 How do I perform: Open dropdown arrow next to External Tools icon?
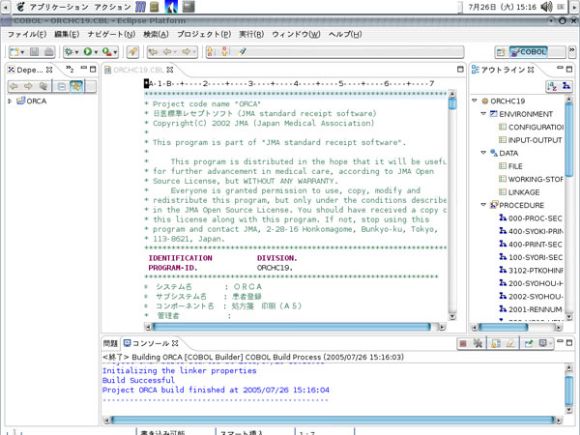coord(115,53)
